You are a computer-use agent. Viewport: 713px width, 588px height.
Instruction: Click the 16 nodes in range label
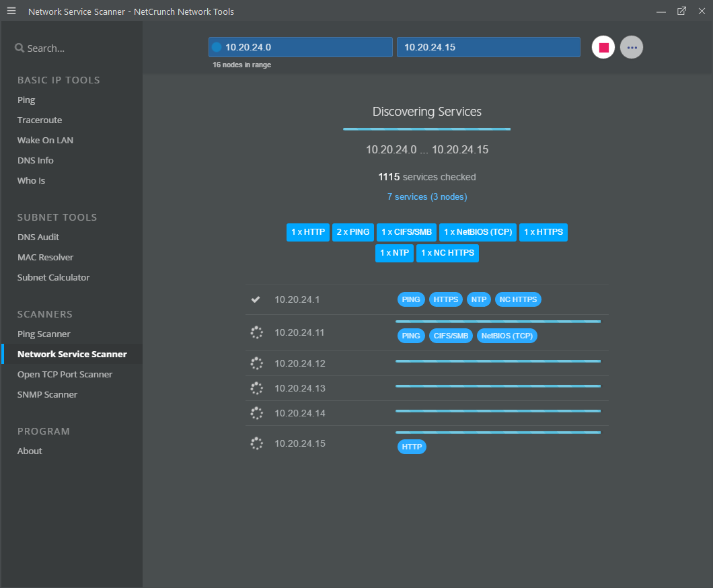pyautogui.click(x=242, y=65)
